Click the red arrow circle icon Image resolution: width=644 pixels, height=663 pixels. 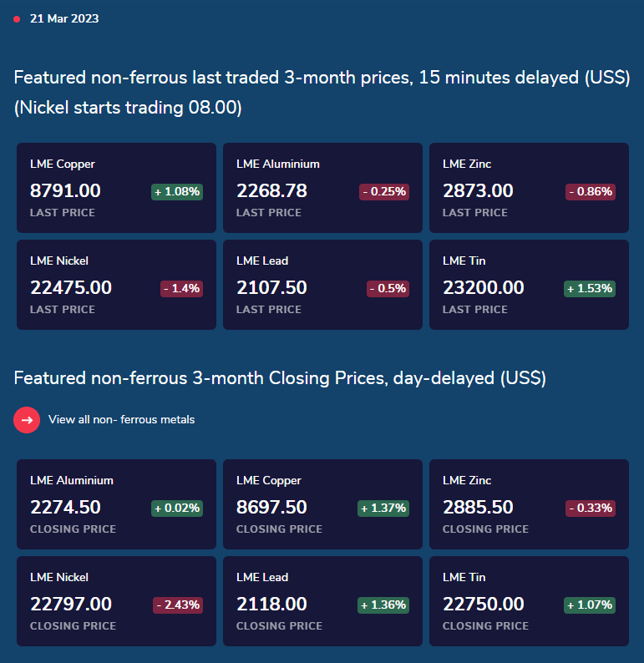pos(27,420)
